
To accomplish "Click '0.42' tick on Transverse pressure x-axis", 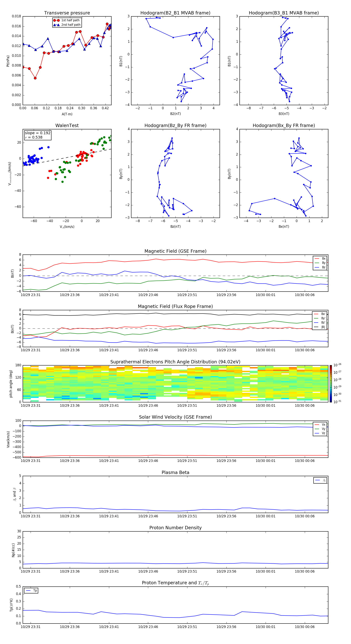I will pyautogui.click(x=105, y=108).
